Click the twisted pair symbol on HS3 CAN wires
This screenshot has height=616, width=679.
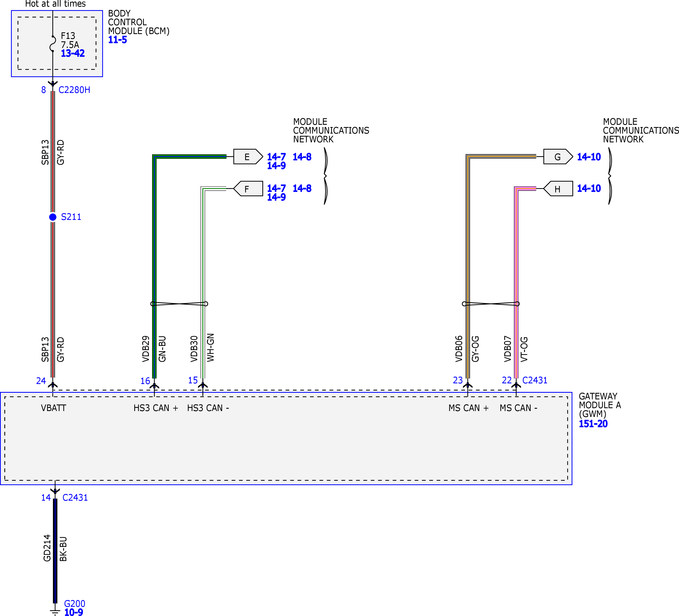[x=179, y=304]
